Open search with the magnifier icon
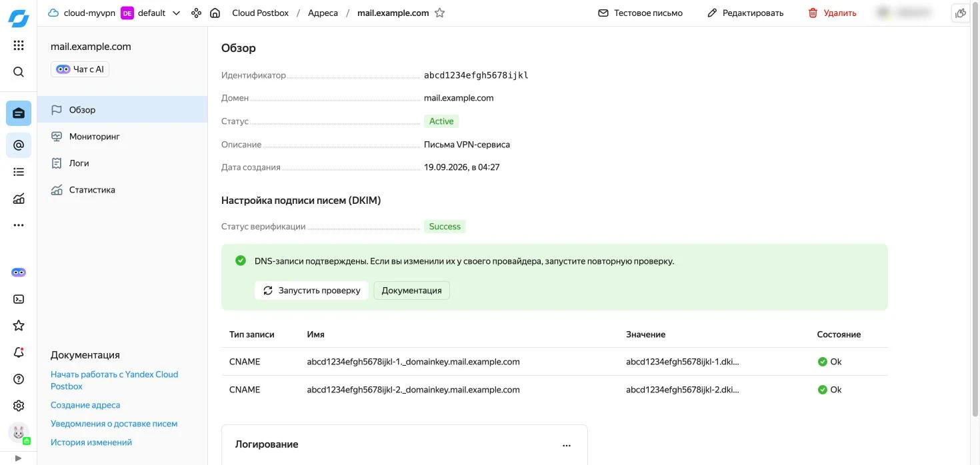The width and height of the screenshot is (980, 465). click(19, 72)
